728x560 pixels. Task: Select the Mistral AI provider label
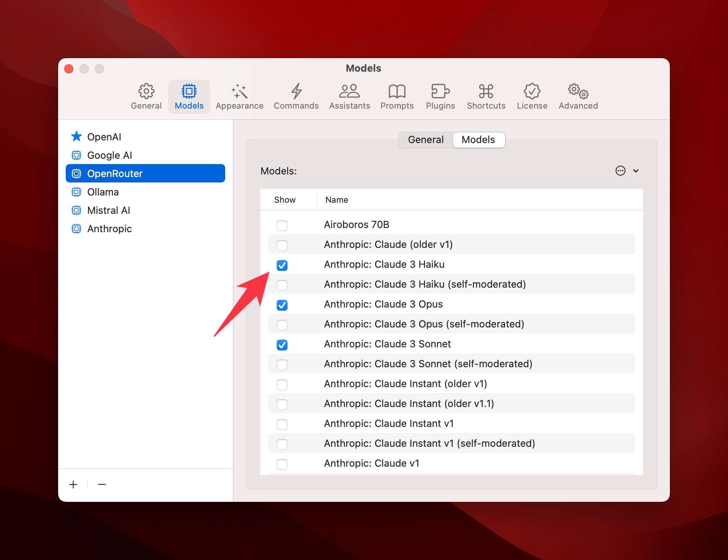point(109,210)
